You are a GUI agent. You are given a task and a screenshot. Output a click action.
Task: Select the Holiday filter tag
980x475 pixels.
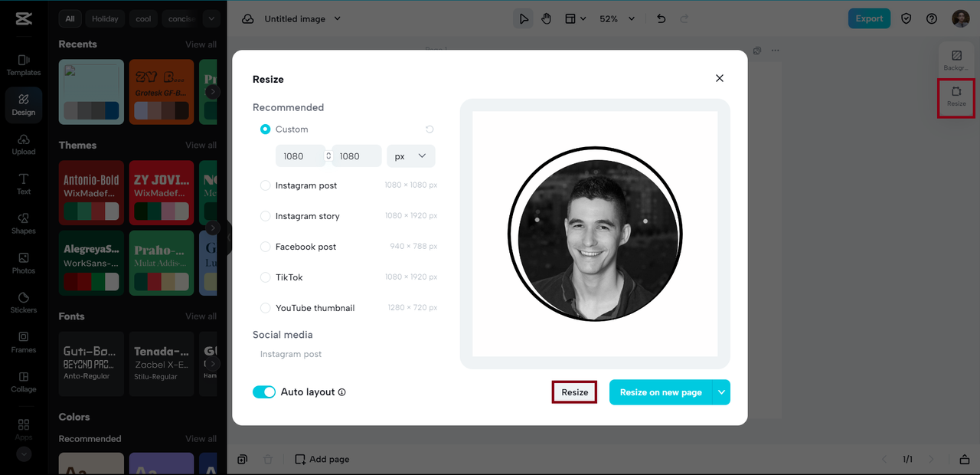pyautogui.click(x=106, y=18)
